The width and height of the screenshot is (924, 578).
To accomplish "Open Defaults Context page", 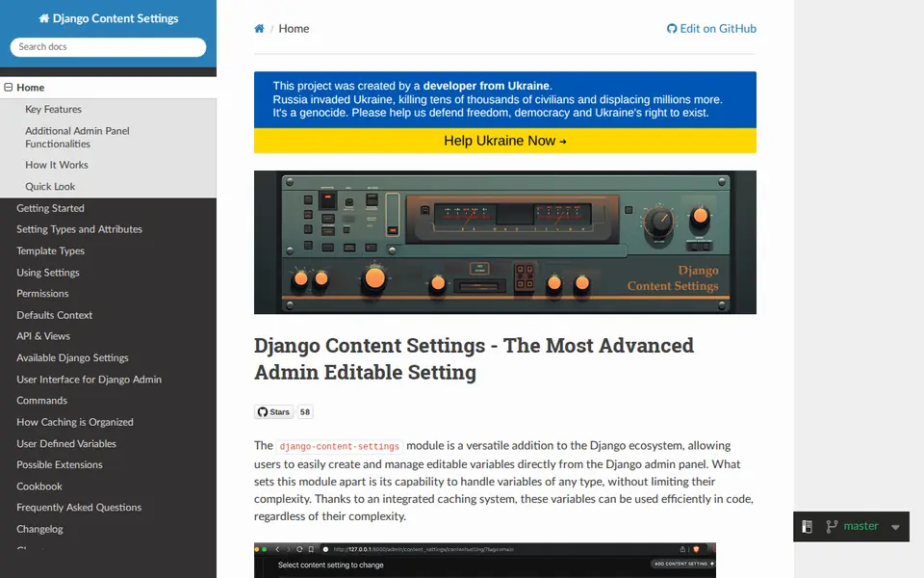I will click(54, 315).
